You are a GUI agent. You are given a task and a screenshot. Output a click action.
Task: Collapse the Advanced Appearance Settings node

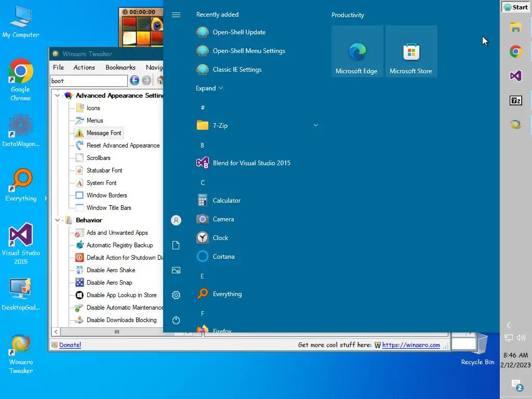57,96
